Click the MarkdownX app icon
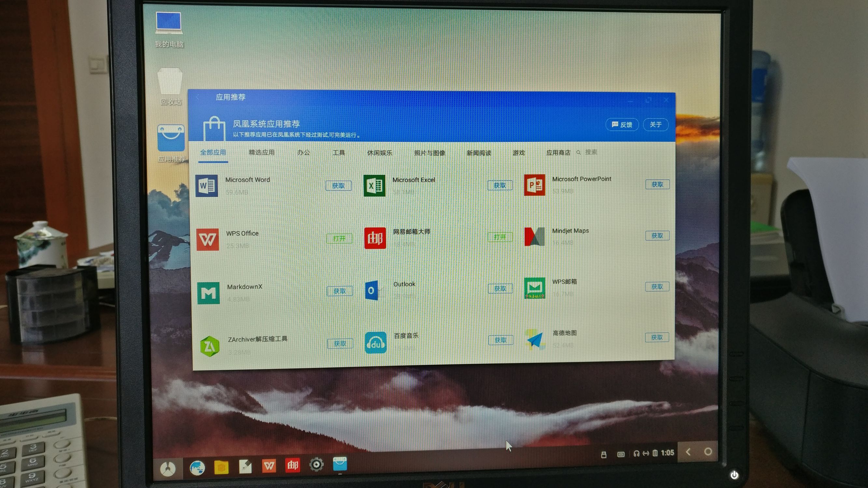Image resolution: width=868 pixels, height=488 pixels. pos(208,293)
